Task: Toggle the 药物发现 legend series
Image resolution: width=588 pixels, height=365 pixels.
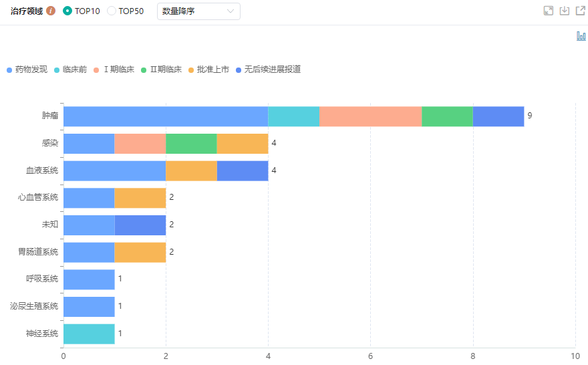Action: tap(27, 70)
